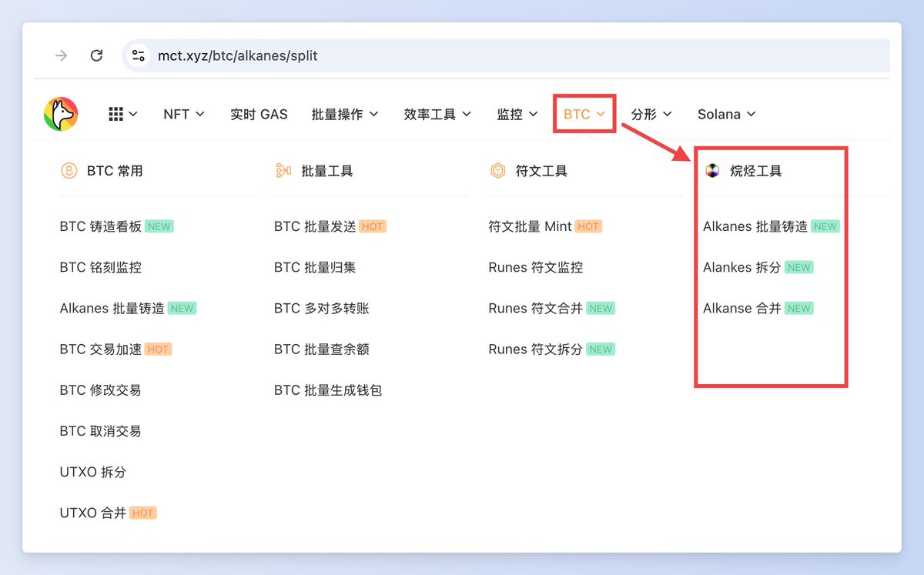This screenshot has width=924, height=575.
Task: Click the 烷烃工具 section heading
Action: tap(756, 171)
